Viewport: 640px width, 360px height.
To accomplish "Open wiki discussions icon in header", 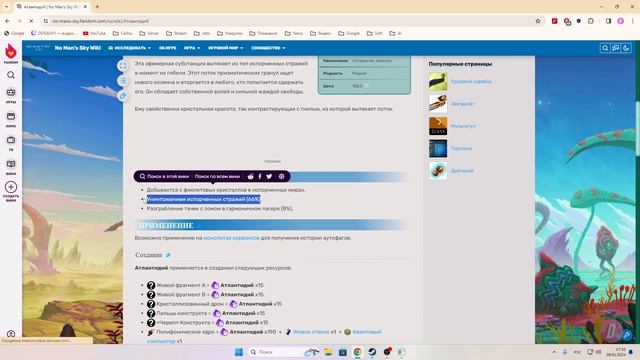I will [x=616, y=48].
